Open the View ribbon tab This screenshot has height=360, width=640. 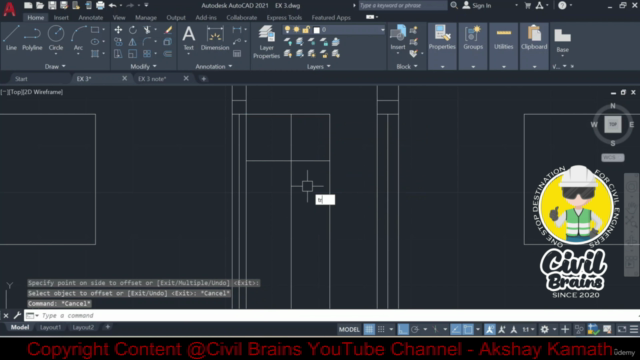click(119, 18)
